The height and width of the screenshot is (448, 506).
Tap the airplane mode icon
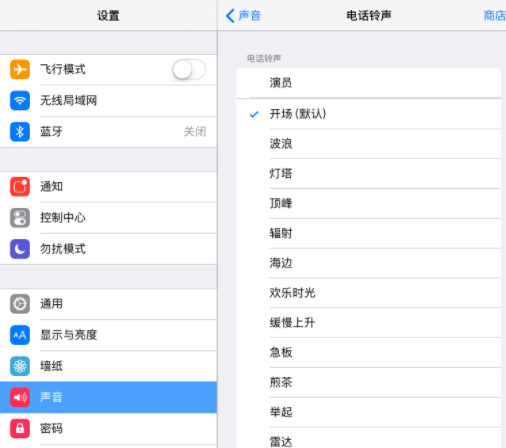20,69
